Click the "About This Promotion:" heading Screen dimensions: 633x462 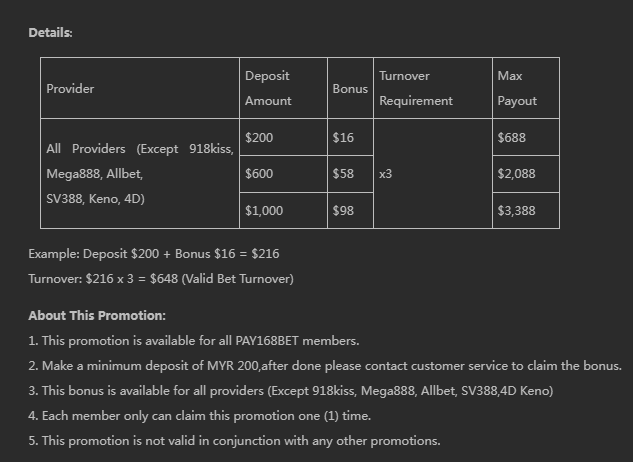coord(97,316)
